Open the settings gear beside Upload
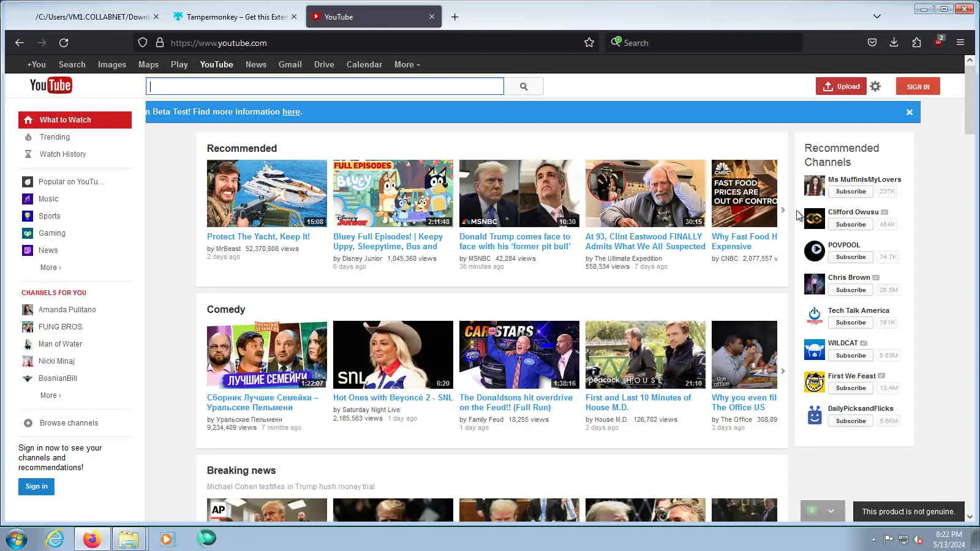Image resolution: width=980 pixels, height=551 pixels. click(875, 86)
